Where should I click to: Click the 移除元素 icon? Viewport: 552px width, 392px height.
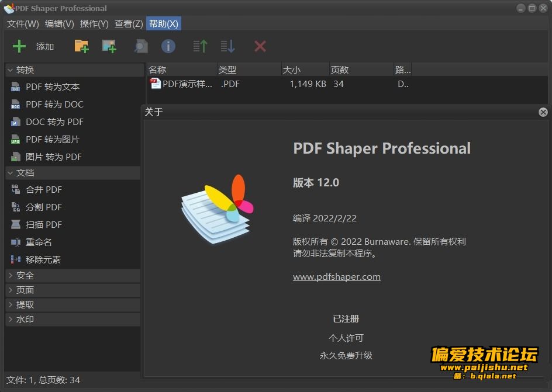[15, 259]
